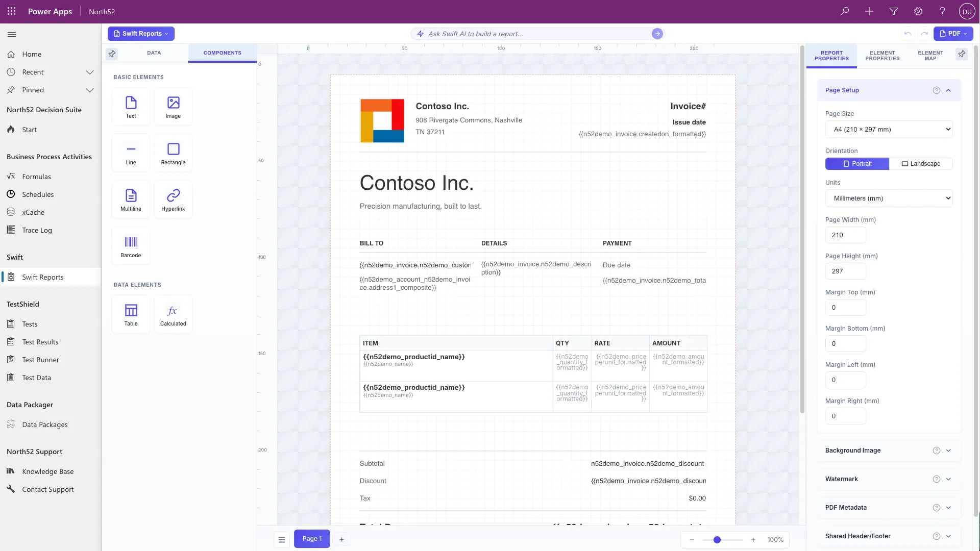Image resolution: width=980 pixels, height=551 pixels.
Task: Add a Hyperlink element component
Action: point(173,199)
